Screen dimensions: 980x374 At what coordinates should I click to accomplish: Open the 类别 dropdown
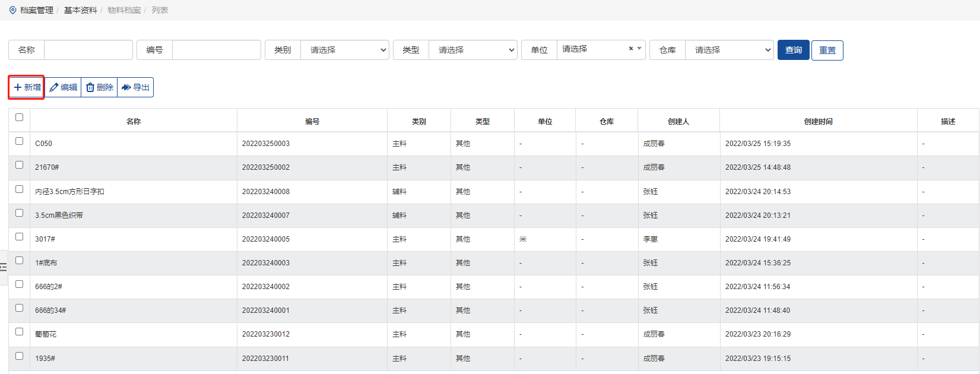pyautogui.click(x=344, y=50)
